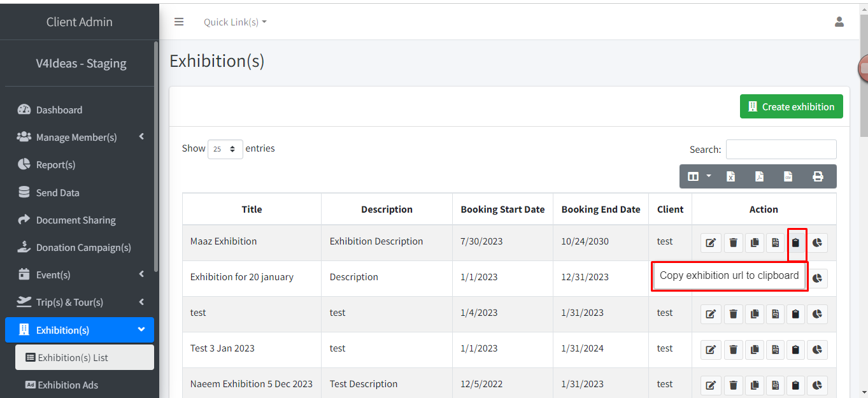The height and width of the screenshot is (398, 868).
Task: Export table to Excel file
Action: pyautogui.click(x=730, y=176)
